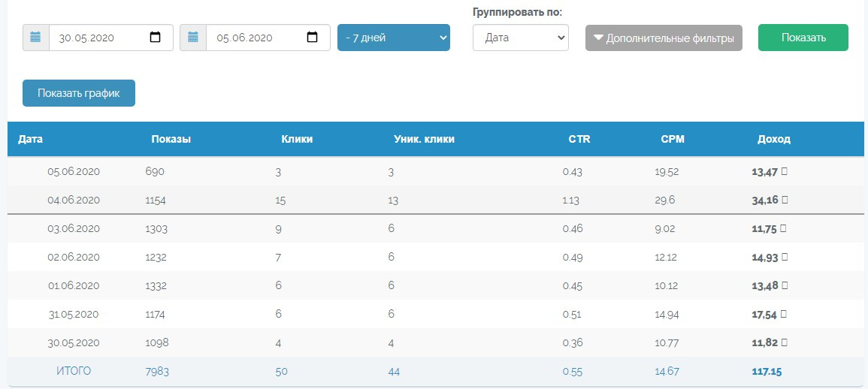The height and width of the screenshot is (389, 868).
Task: Expand the '- 7 дней' period dropdown
Action: pyautogui.click(x=393, y=38)
